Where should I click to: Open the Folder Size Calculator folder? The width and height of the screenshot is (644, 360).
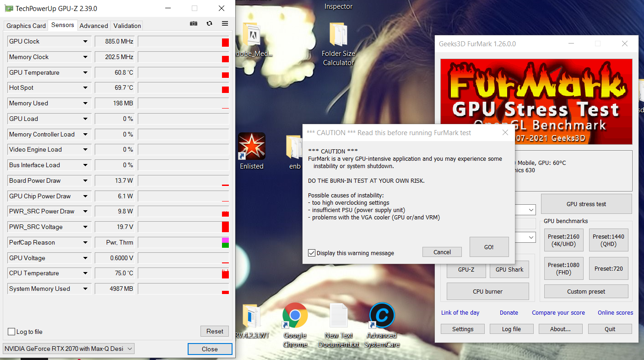coord(338,44)
